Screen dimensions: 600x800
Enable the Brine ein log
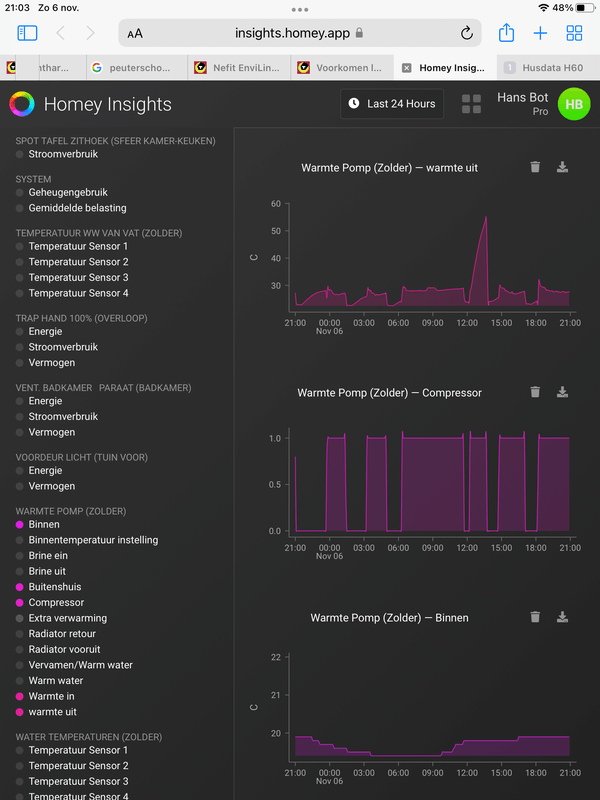(48, 556)
